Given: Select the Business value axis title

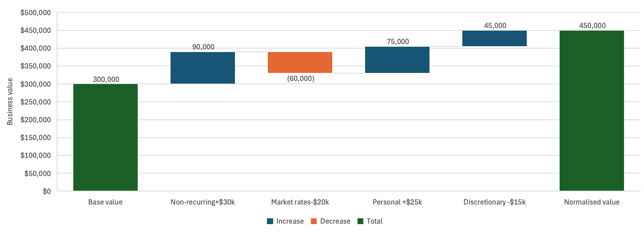Looking at the screenshot, I should (10, 102).
